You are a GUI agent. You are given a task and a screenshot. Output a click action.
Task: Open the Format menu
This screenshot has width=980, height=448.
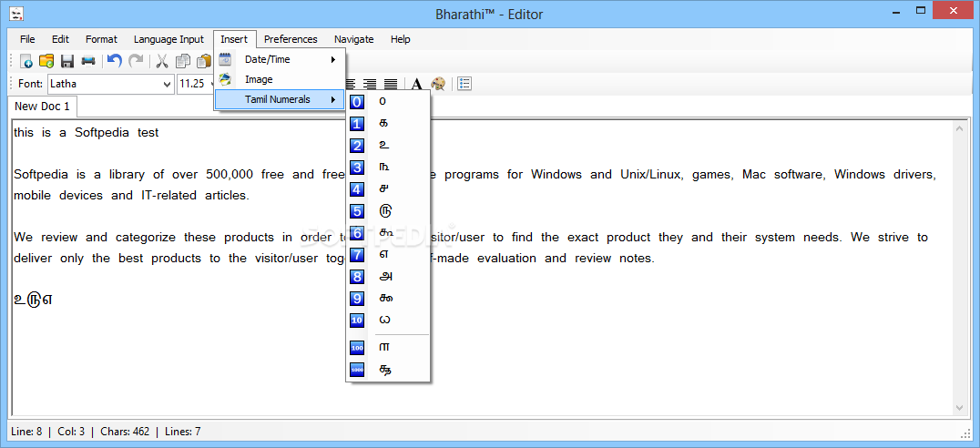(101, 39)
